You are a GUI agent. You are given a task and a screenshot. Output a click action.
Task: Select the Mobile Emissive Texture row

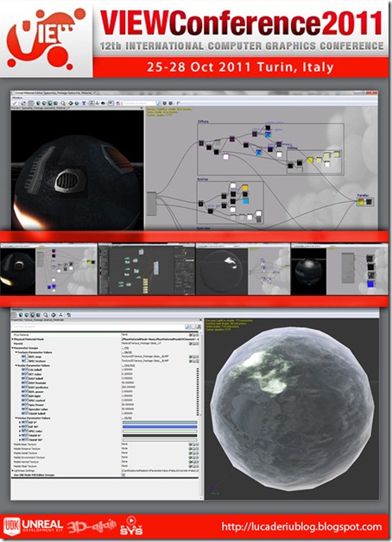pos(105,449)
